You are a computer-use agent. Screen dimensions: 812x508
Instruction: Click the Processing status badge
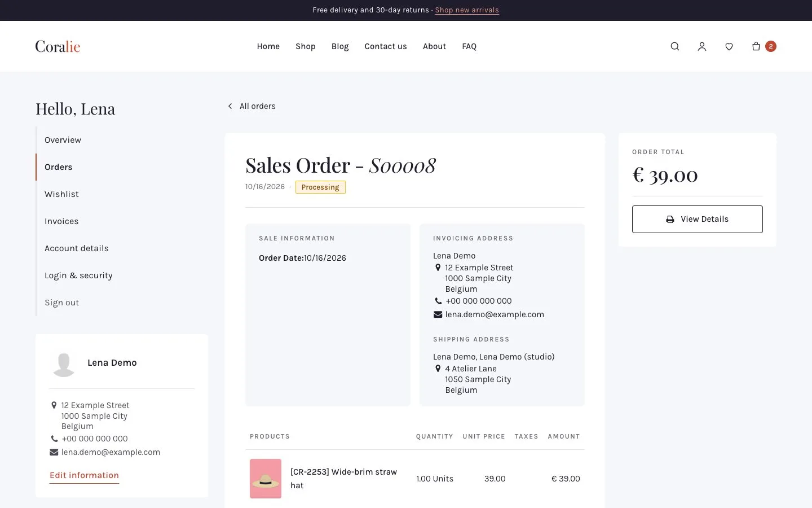pyautogui.click(x=320, y=187)
